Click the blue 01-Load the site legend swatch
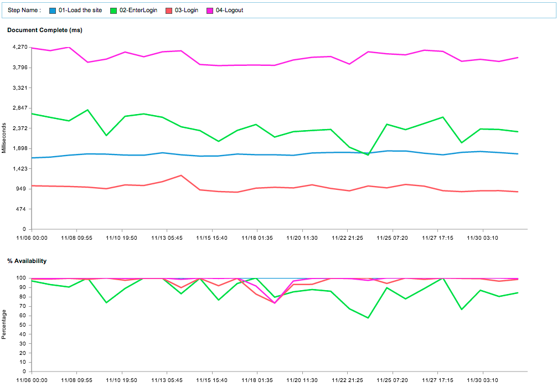Screen dimensions: 557x392 pos(53,11)
